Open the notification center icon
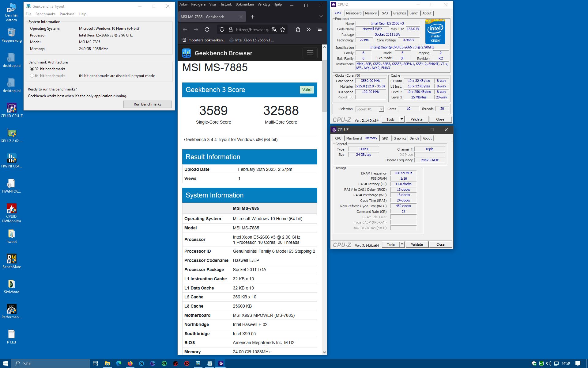Image resolution: width=588 pixels, height=368 pixels. pos(578,363)
